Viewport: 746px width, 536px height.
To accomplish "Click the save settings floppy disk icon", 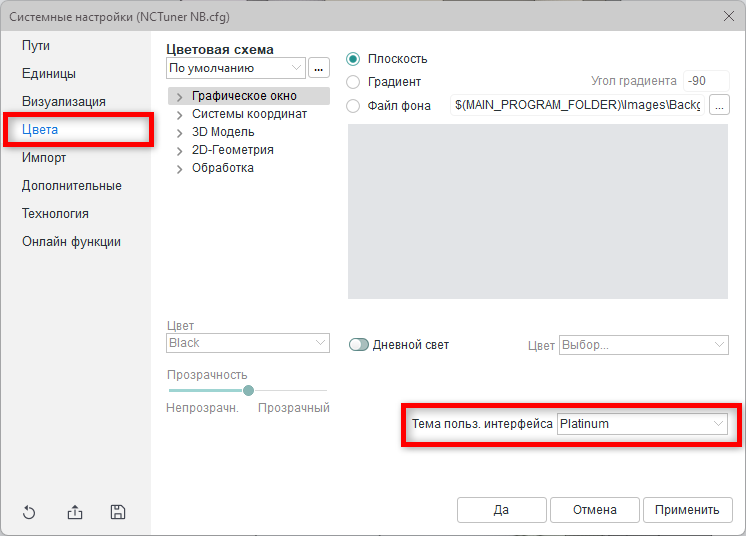I will point(118,513).
